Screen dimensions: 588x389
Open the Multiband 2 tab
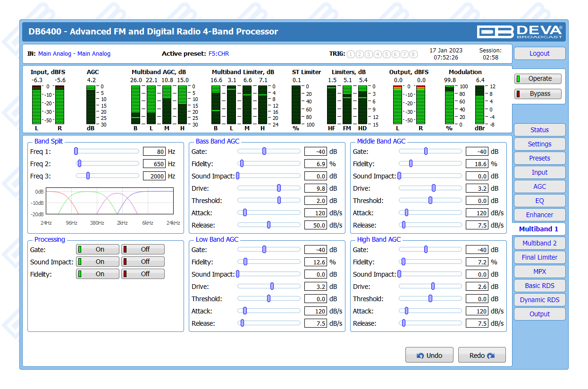tap(539, 243)
